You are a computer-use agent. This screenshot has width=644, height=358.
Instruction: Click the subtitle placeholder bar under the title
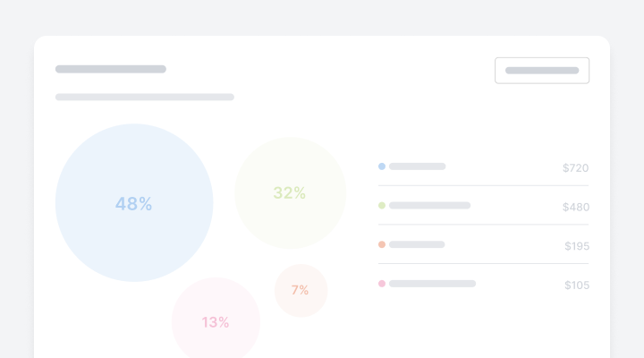pyautogui.click(x=145, y=97)
